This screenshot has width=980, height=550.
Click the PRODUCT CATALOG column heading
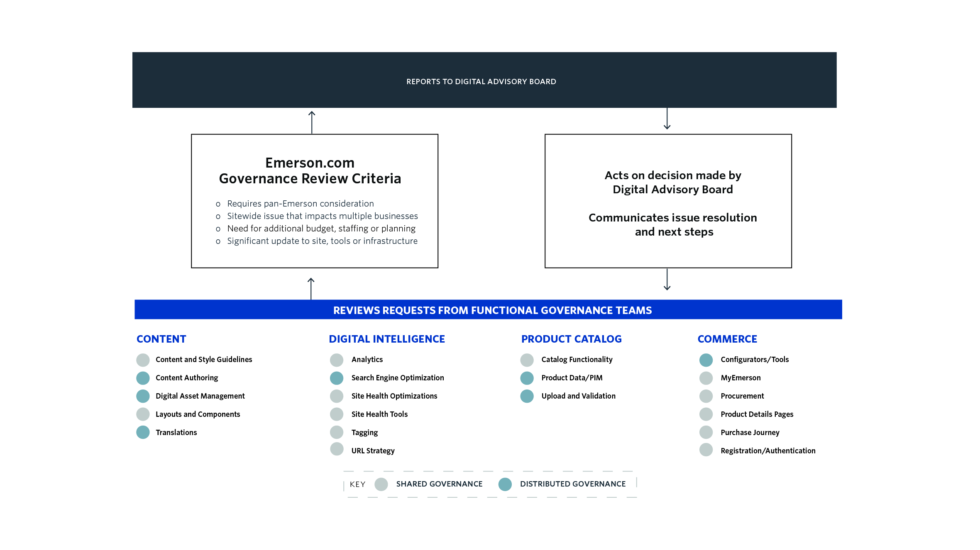coord(572,339)
